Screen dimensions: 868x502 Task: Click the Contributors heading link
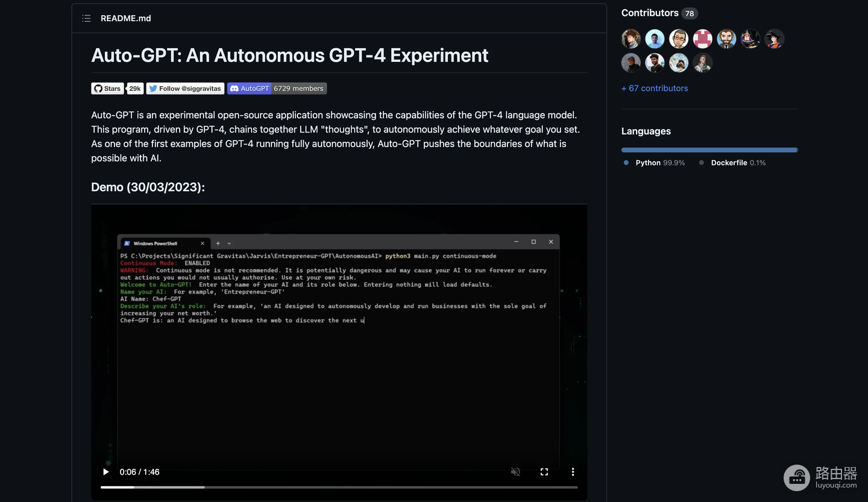pos(650,13)
